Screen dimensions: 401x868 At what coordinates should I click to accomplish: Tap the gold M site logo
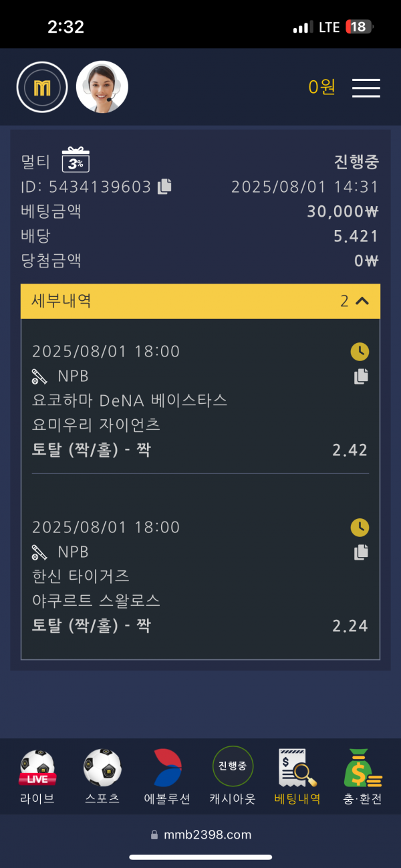[42, 87]
